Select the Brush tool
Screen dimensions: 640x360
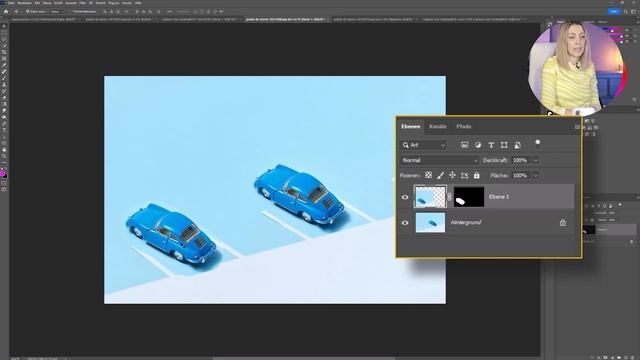4,78
